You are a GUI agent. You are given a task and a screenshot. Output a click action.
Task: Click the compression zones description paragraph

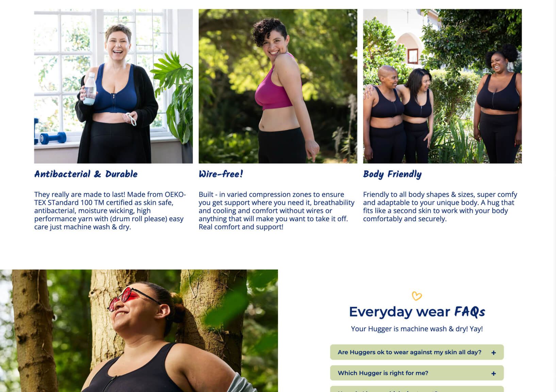tap(277, 211)
